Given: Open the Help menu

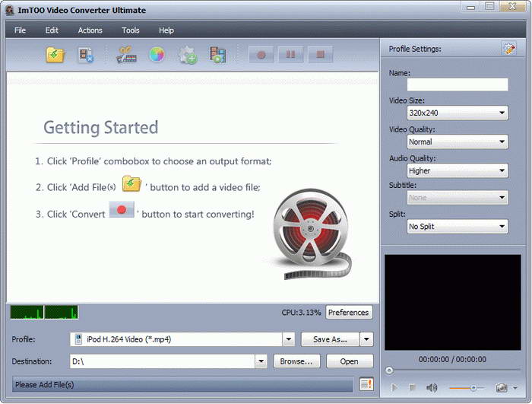Looking at the screenshot, I should (166, 30).
